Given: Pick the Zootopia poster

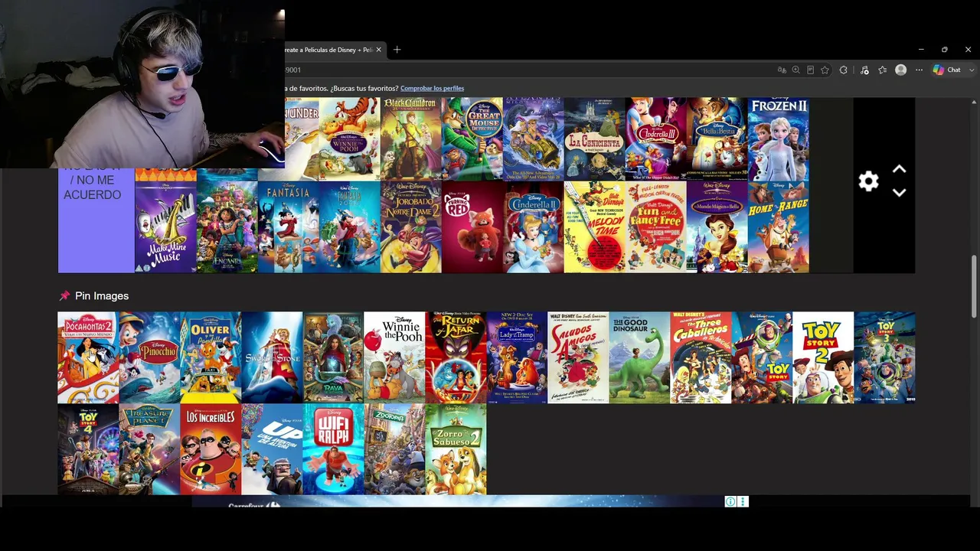Looking at the screenshot, I should pyautogui.click(x=394, y=449).
